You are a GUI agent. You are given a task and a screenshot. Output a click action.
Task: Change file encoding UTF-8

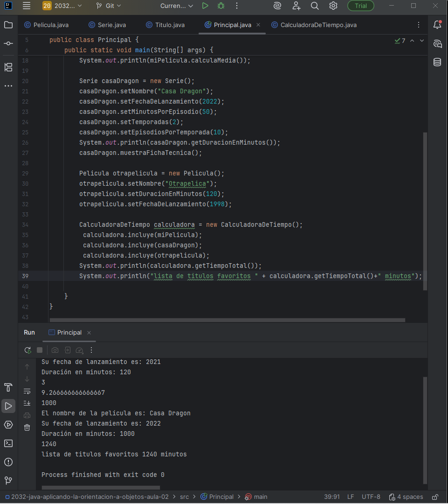click(371, 497)
